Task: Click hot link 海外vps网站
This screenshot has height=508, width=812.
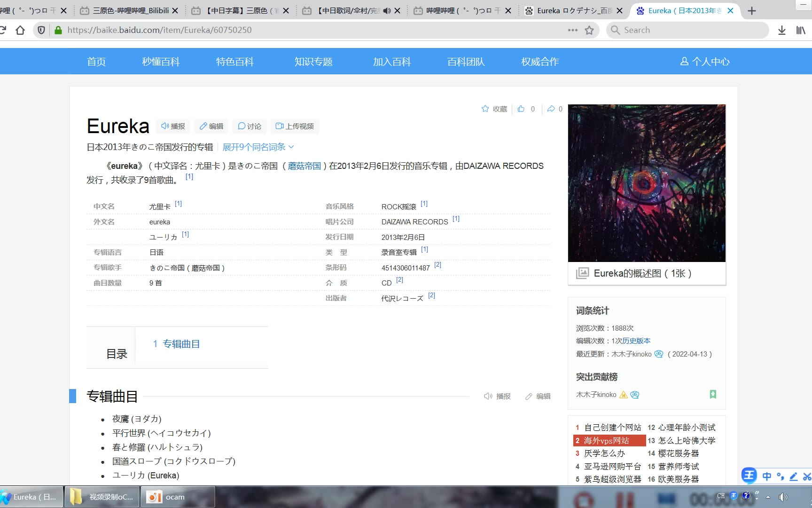Action: click(x=606, y=441)
